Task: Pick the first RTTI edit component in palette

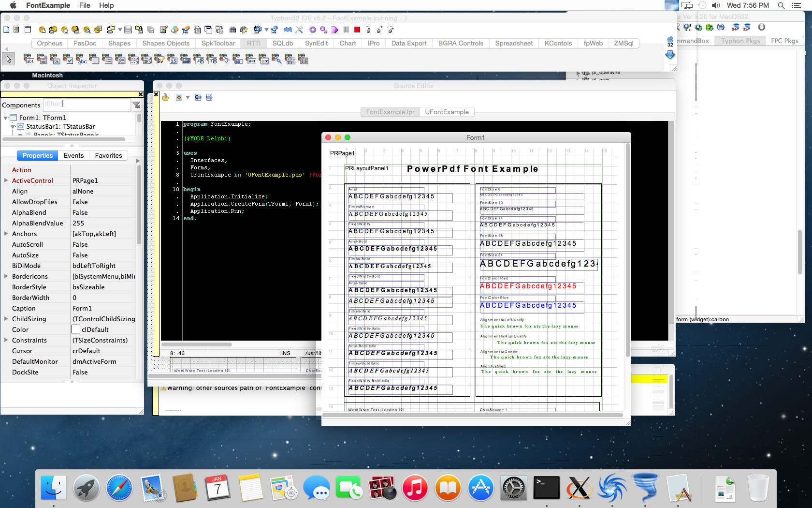Action: pos(29,59)
